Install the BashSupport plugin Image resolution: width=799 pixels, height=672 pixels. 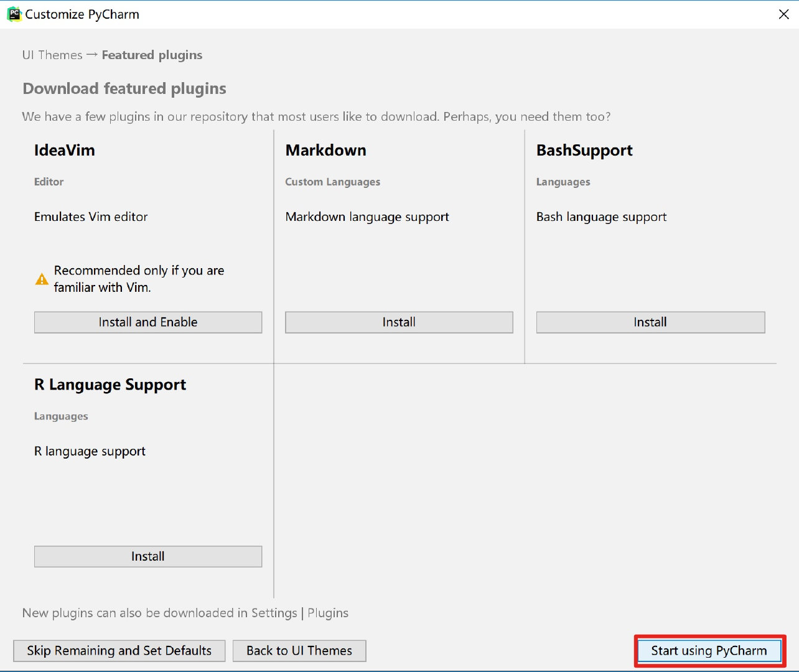(x=650, y=322)
